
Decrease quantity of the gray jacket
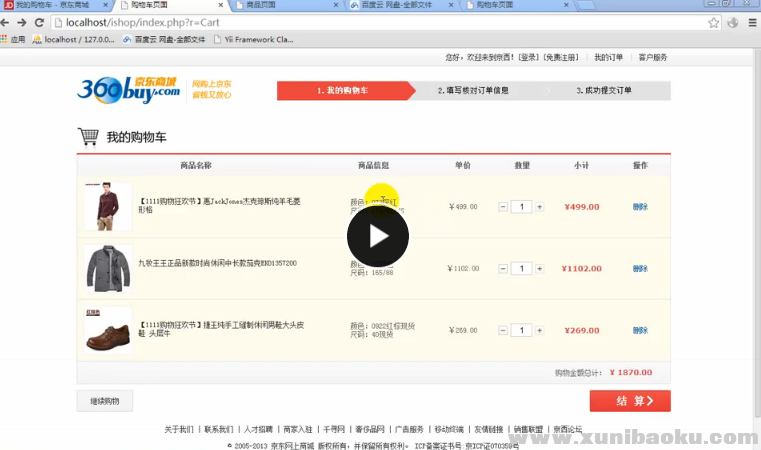pos(503,268)
